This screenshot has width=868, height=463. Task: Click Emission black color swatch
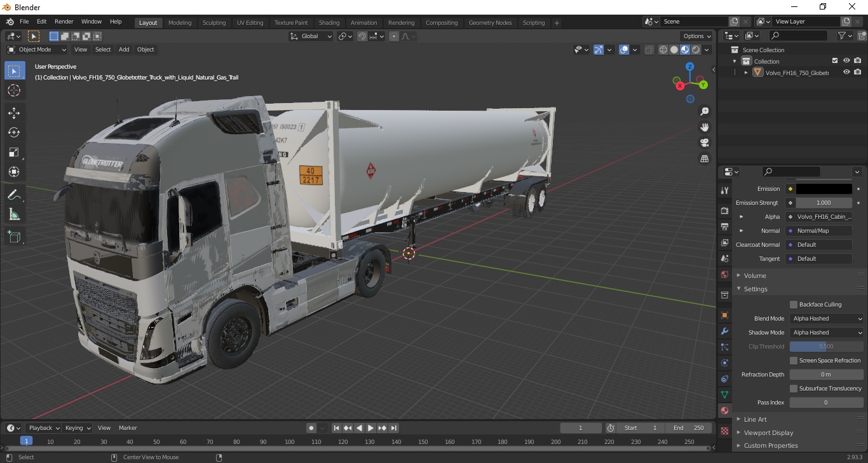[824, 189]
